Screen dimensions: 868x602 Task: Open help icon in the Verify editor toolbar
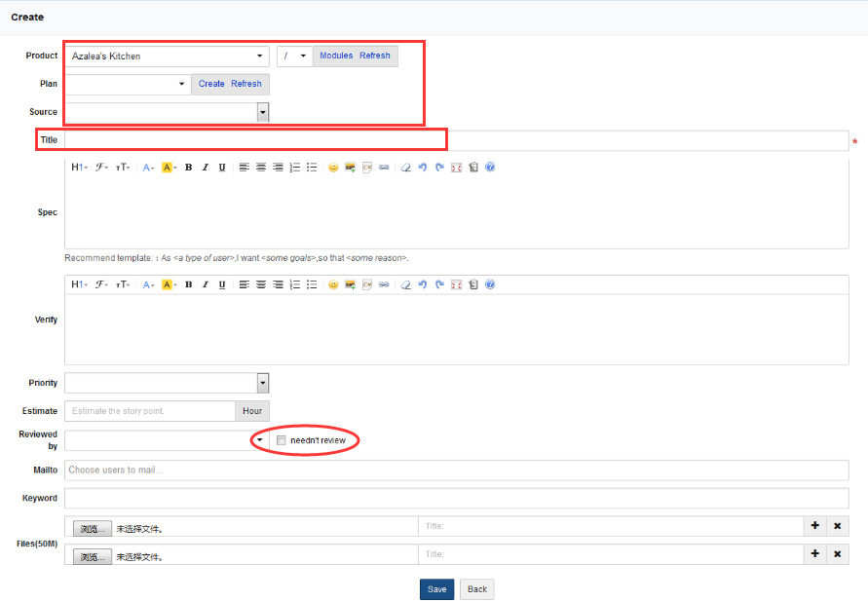coord(490,284)
